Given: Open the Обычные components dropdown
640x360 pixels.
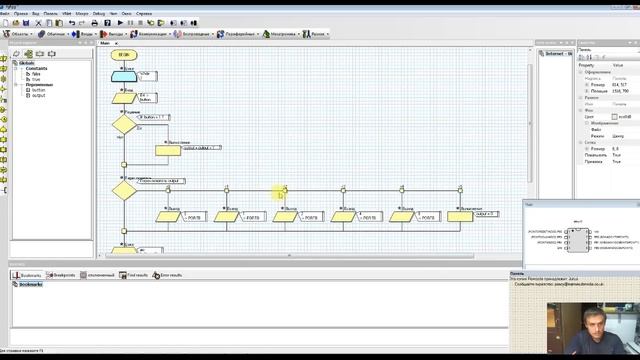Looking at the screenshot, I should click(53, 34).
